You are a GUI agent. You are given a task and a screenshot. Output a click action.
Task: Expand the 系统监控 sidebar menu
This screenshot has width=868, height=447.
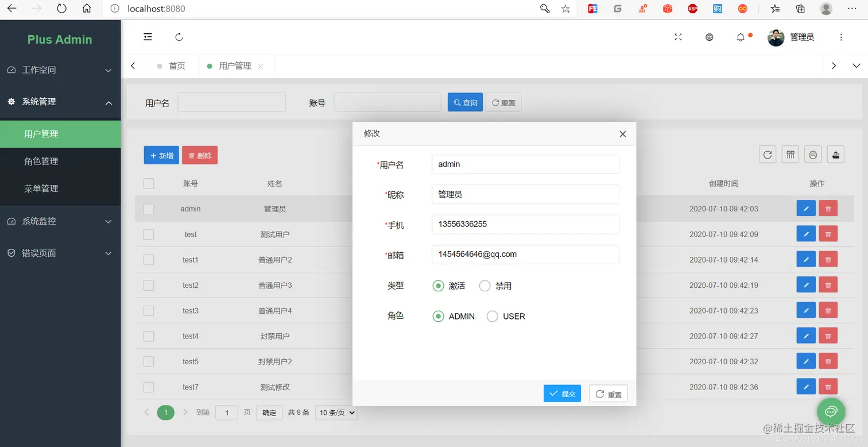click(x=60, y=221)
